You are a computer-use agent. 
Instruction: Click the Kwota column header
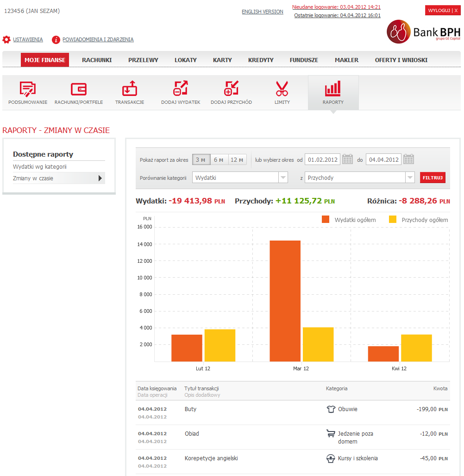coord(440,388)
